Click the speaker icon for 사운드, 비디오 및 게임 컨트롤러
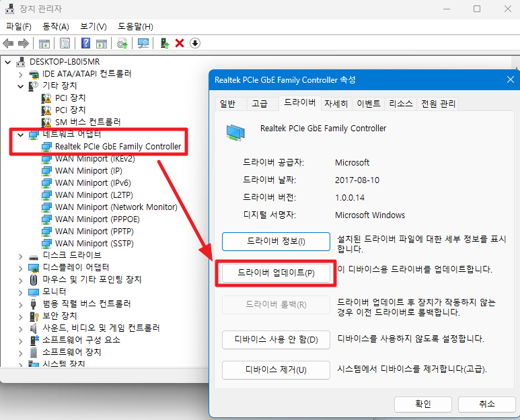This screenshot has height=420, width=520. pos(33,328)
